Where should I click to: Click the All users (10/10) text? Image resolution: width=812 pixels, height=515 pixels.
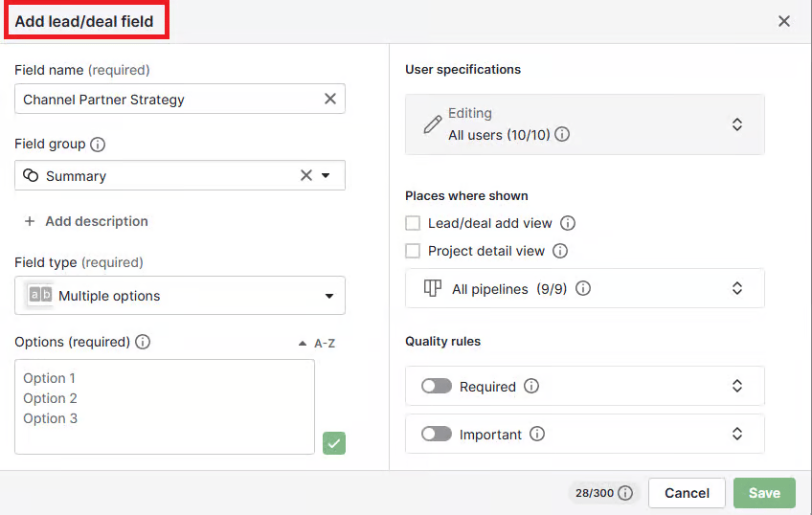(x=499, y=135)
